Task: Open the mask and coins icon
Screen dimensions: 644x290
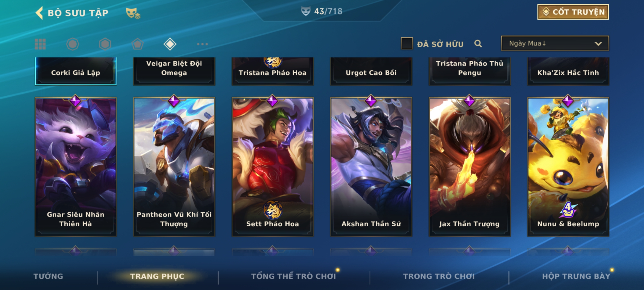Action: point(133,13)
